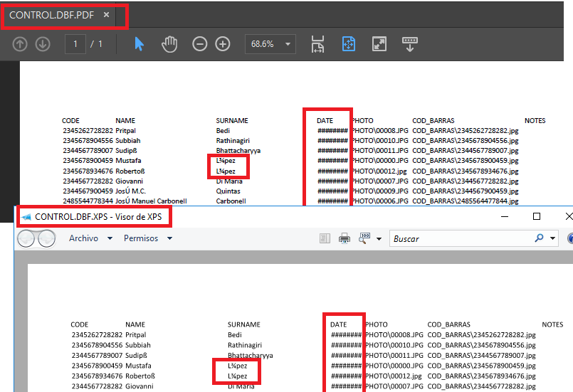This screenshot has height=392, width=573.
Task: Expand the XPS zoom options arrow
Action: [x=379, y=239]
